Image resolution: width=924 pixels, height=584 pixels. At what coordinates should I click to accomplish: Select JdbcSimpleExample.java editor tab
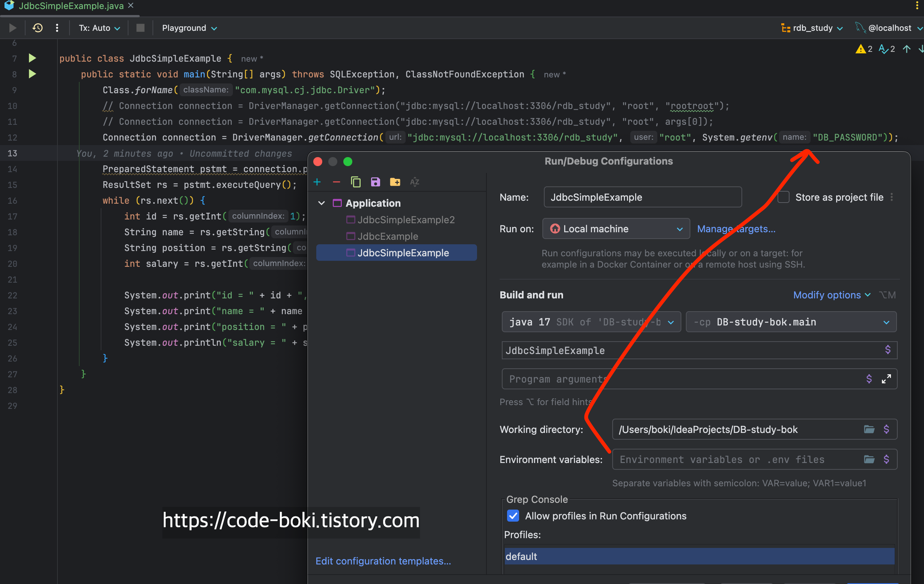pyautogui.click(x=71, y=6)
